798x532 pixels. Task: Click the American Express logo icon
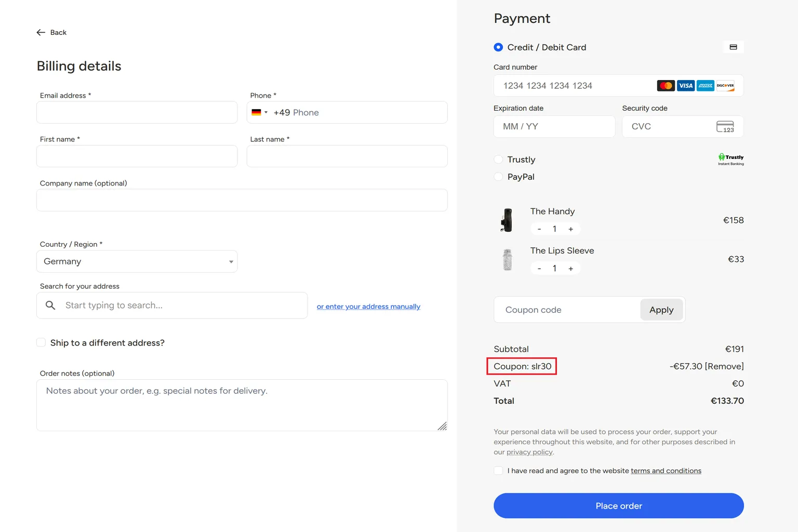pyautogui.click(x=706, y=86)
